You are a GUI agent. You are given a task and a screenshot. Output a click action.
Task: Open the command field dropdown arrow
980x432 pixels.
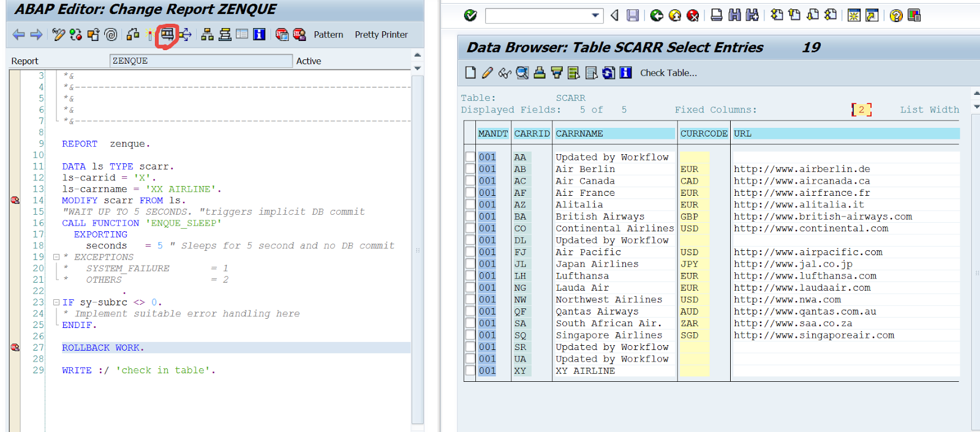pyautogui.click(x=595, y=15)
